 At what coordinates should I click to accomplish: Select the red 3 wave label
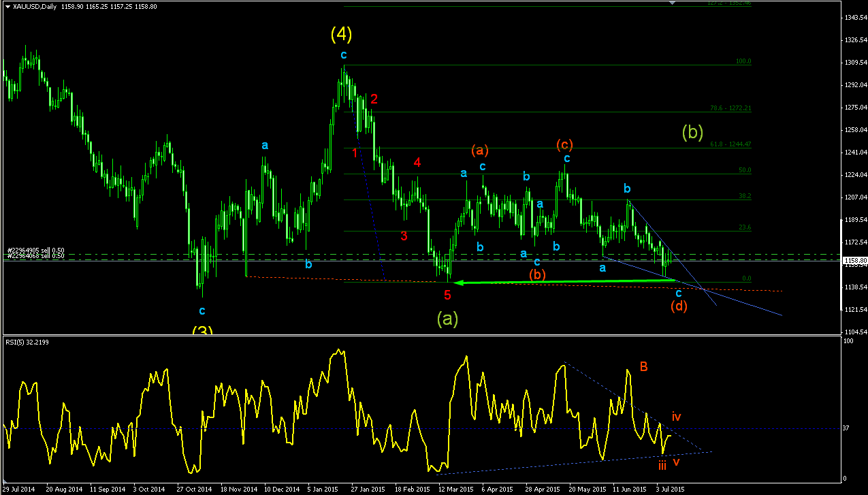[404, 236]
